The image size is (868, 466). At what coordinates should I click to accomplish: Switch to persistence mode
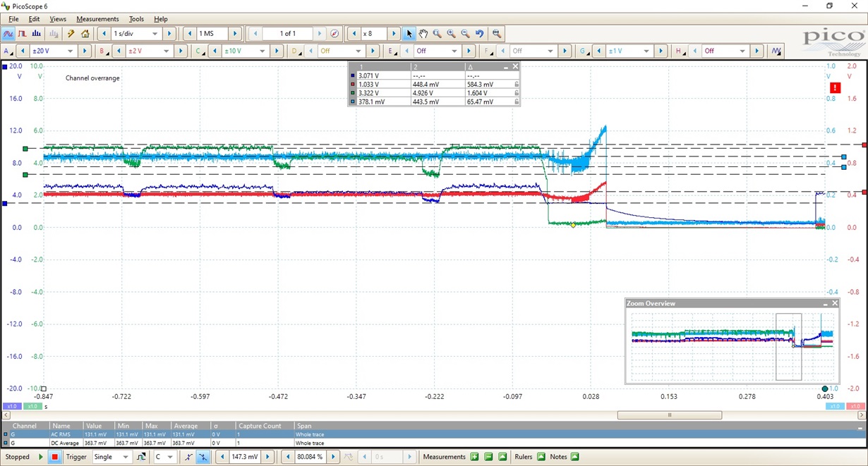click(x=22, y=33)
